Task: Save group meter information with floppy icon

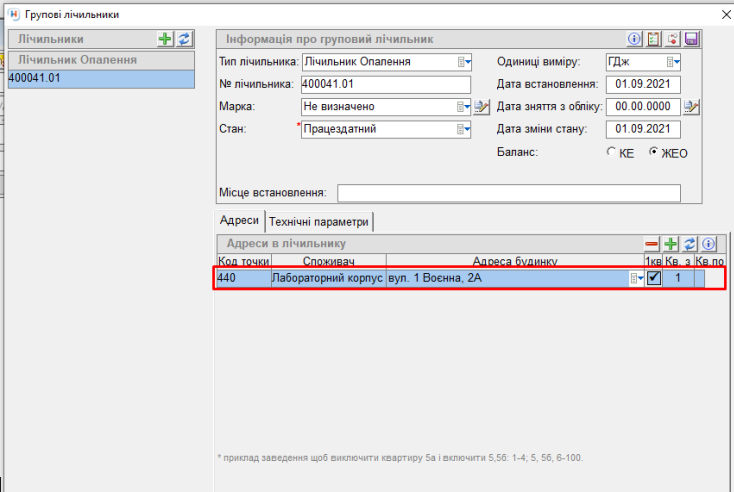Action: 692,39
